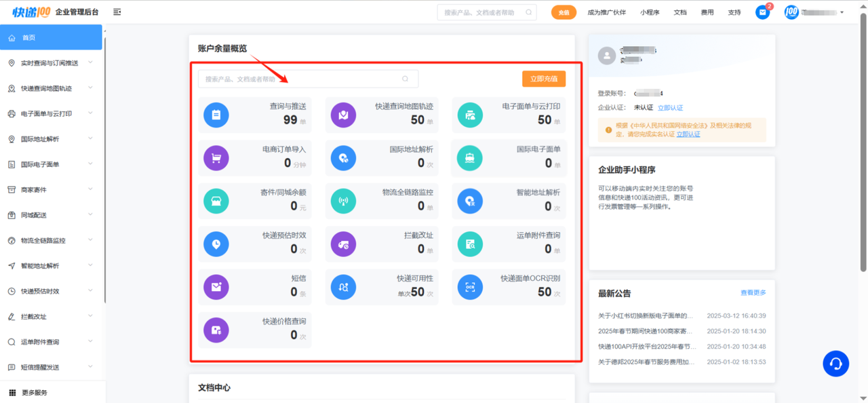Click the top bar search input field
Viewport: 868px width, 403px height.
[x=487, y=12]
